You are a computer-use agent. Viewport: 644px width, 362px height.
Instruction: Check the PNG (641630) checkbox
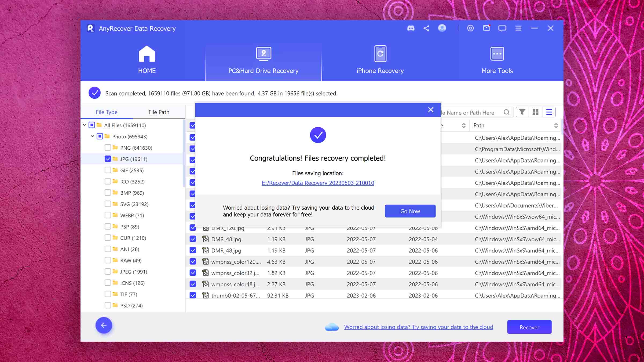coord(108,147)
